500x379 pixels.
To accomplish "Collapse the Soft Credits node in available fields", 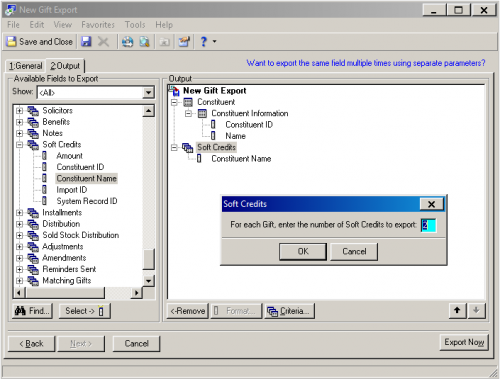I will point(19,145).
